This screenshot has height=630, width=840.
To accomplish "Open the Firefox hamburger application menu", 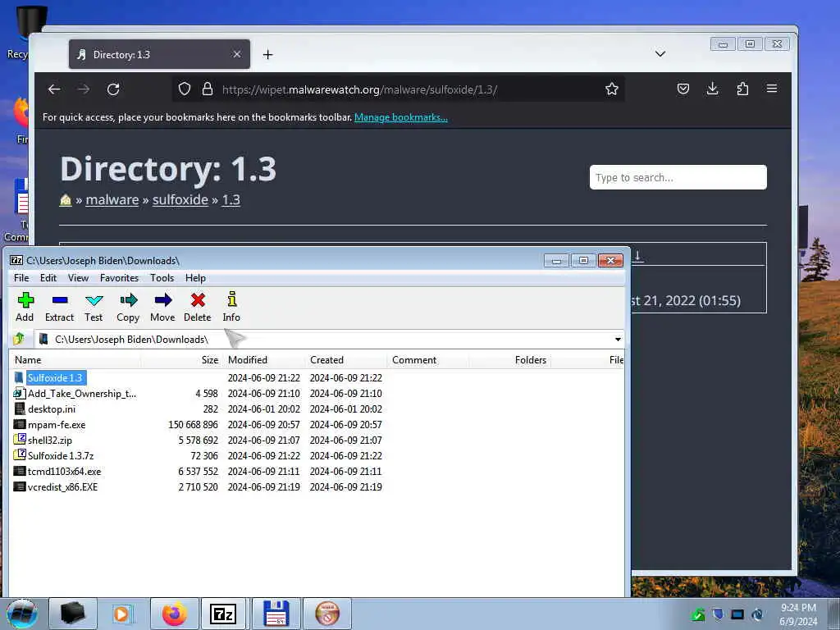I will pos(772,89).
